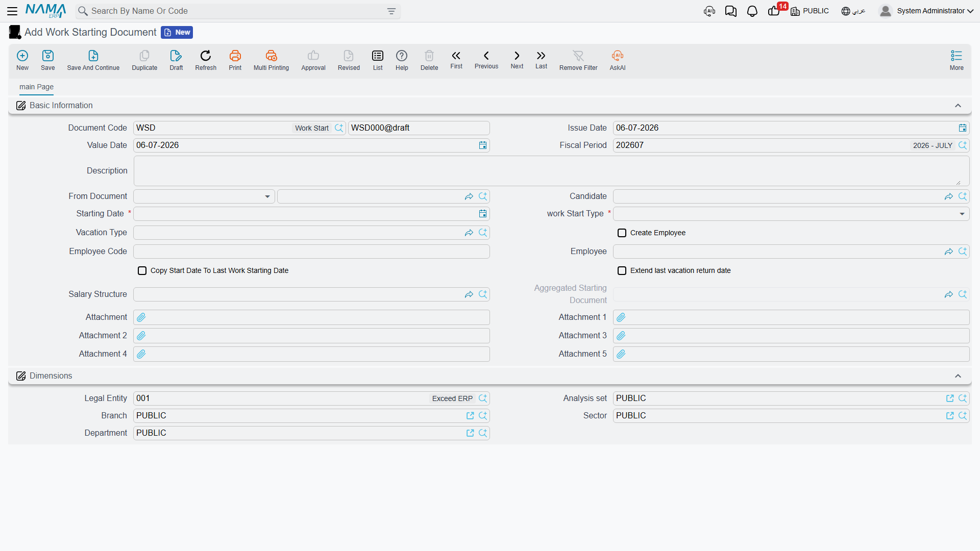This screenshot has width=980, height=551.
Task: Open the chat messages icon
Action: pos(730,11)
